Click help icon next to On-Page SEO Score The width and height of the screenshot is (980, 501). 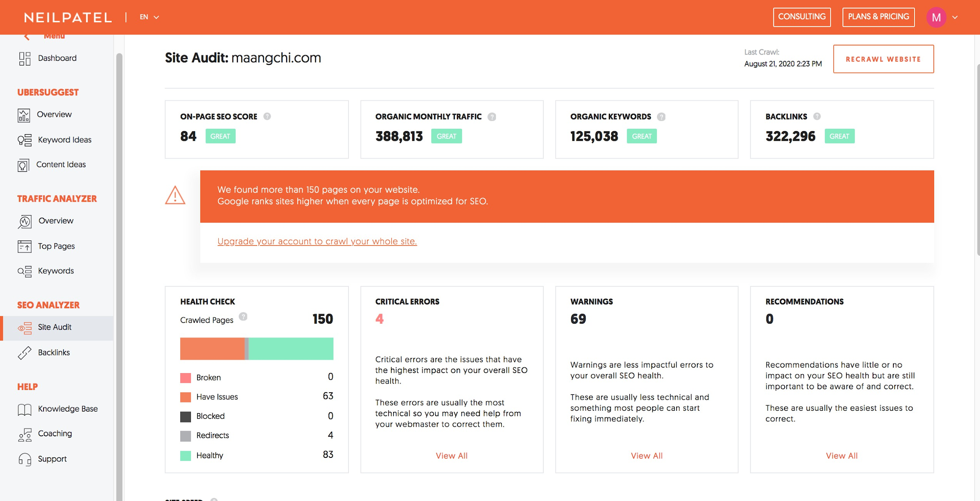[267, 117]
